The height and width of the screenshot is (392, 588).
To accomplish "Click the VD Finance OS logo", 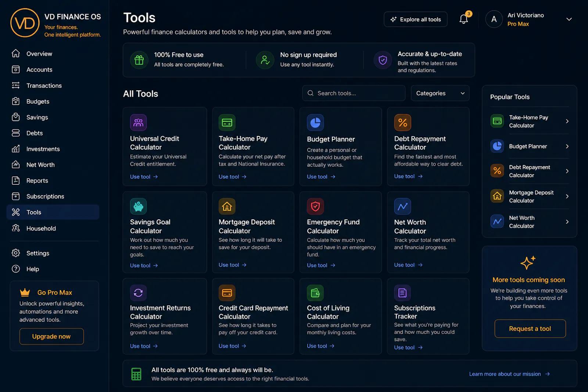I will [25, 23].
